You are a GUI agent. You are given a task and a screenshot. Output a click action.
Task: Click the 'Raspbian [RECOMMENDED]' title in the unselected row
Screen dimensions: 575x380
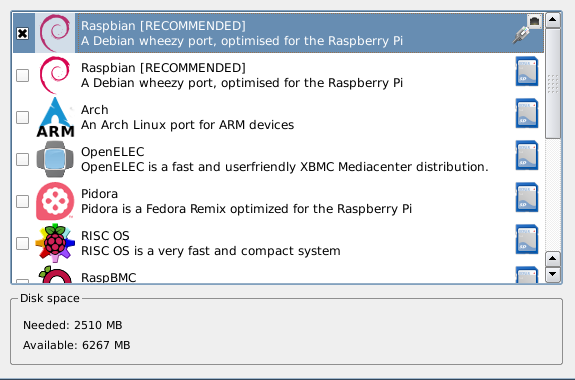coord(163,68)
